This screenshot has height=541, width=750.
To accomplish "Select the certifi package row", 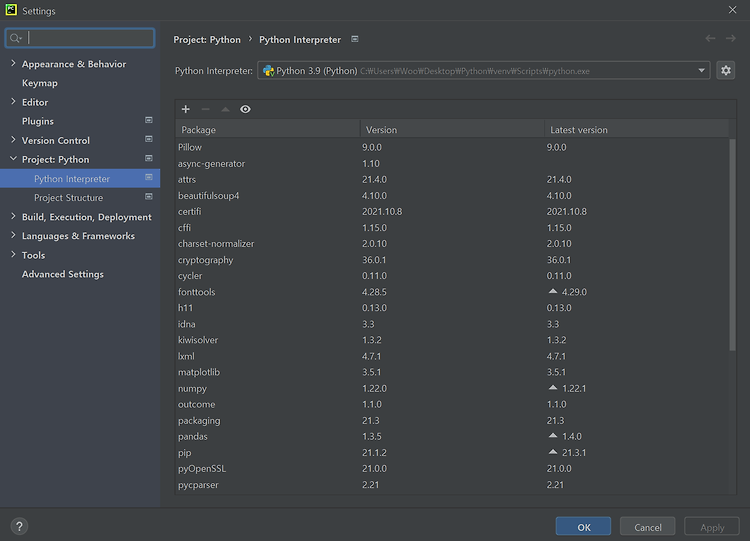I will [x=452, y=211].
